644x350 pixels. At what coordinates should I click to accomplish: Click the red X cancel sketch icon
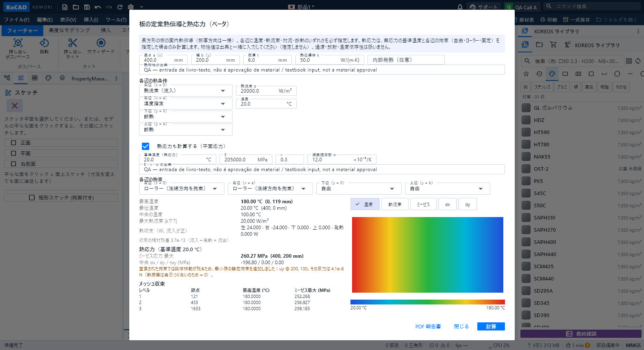pos(15,106)
